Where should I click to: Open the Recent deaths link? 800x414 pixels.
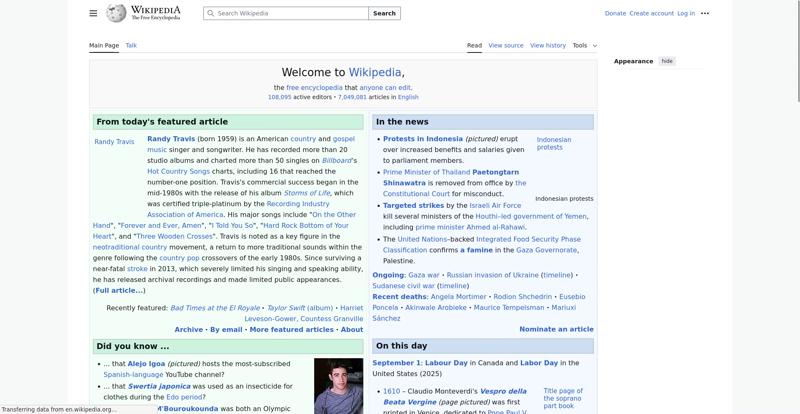[399, 297]
